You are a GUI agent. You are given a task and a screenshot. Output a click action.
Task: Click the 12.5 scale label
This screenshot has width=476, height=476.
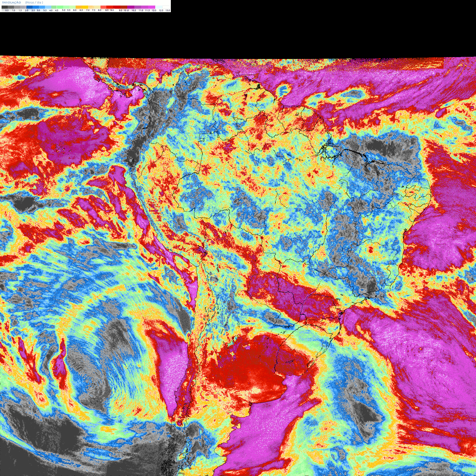tap(161, 10)
